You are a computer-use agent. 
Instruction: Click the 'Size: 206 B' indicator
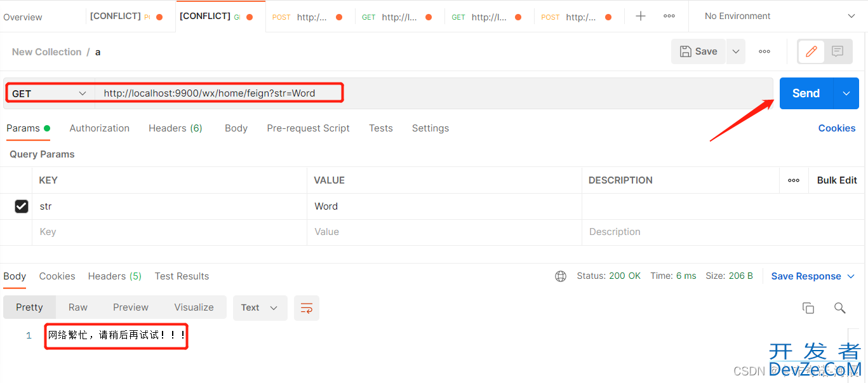coord(729,276)
